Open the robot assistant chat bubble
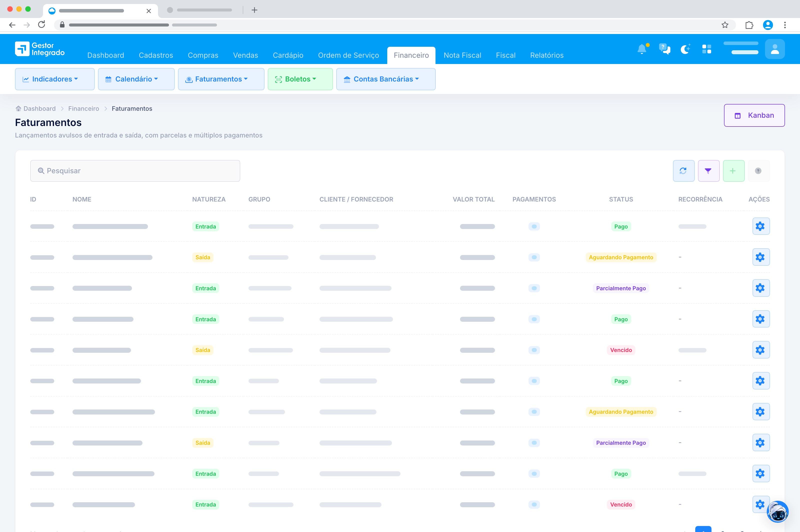The image size is (800, 532). 777,512
